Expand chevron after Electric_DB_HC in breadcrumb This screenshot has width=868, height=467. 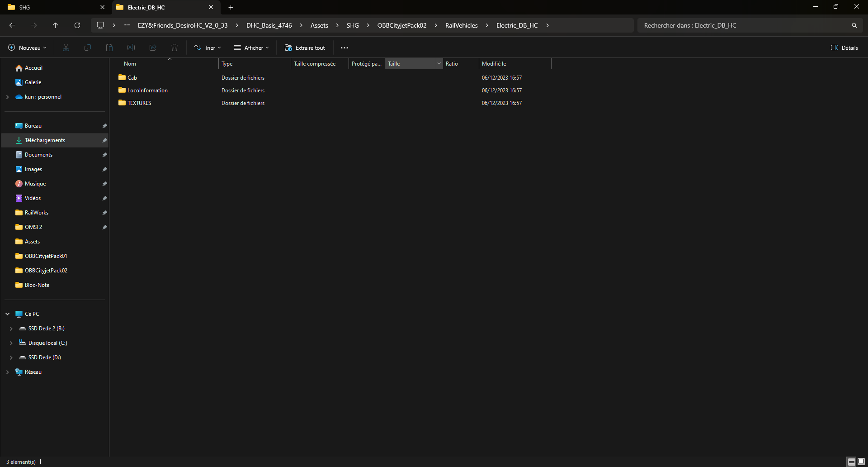547,25
